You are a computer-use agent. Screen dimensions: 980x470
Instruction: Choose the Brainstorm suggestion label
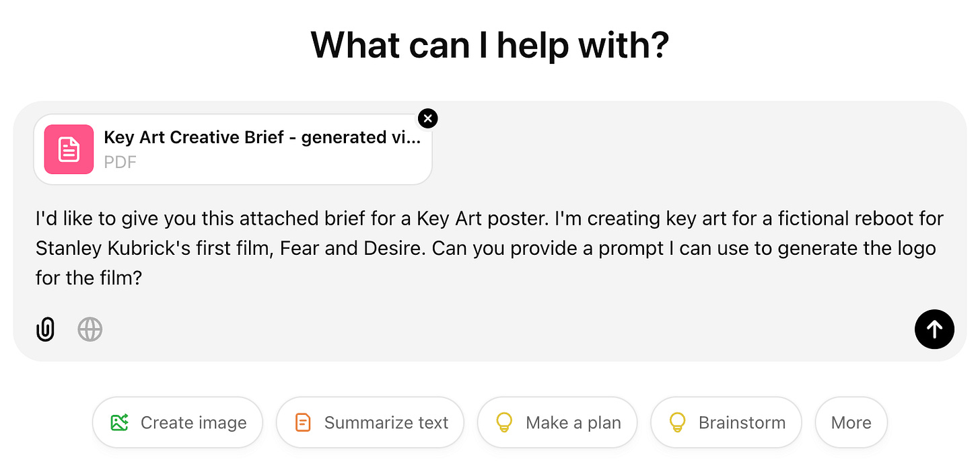[742, 423]
